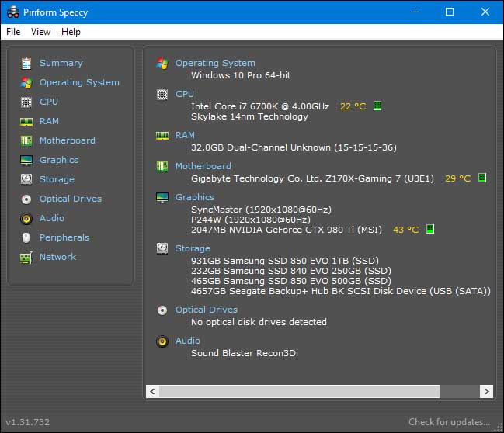Click the Audio speaker icon in summary pane
The image size is (504, 433).
[x=162, y=341]
